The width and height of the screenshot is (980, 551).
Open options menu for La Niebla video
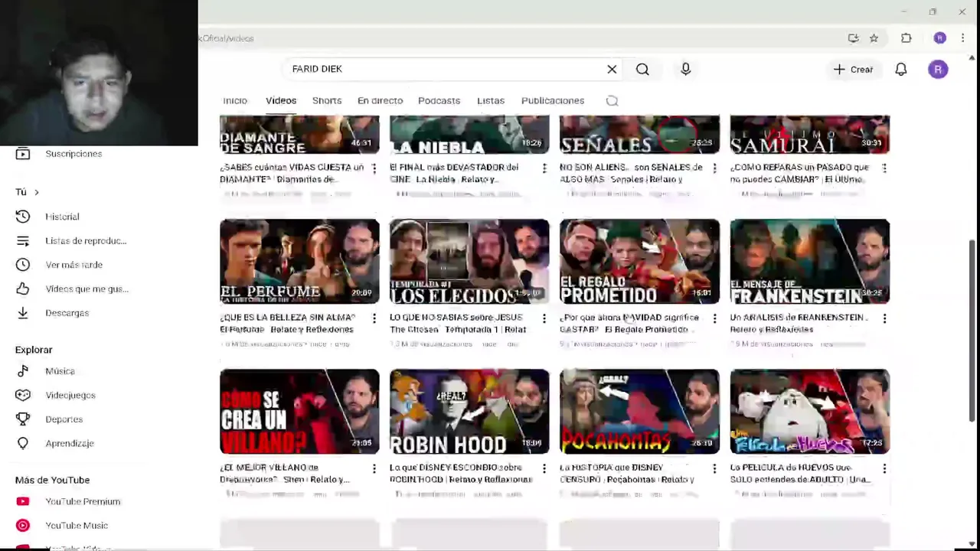click(544, 168)
